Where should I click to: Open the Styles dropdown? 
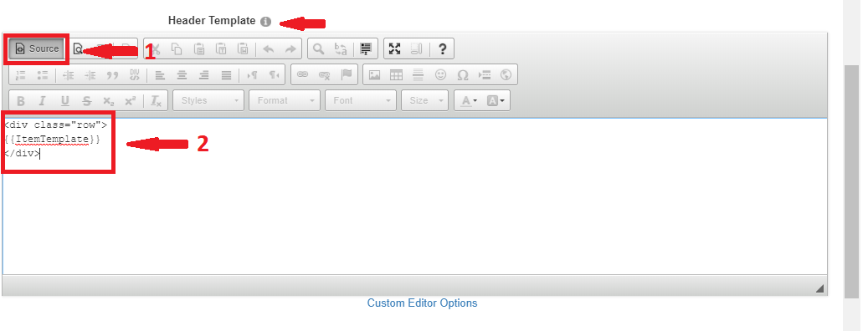[x=209, y=100]
